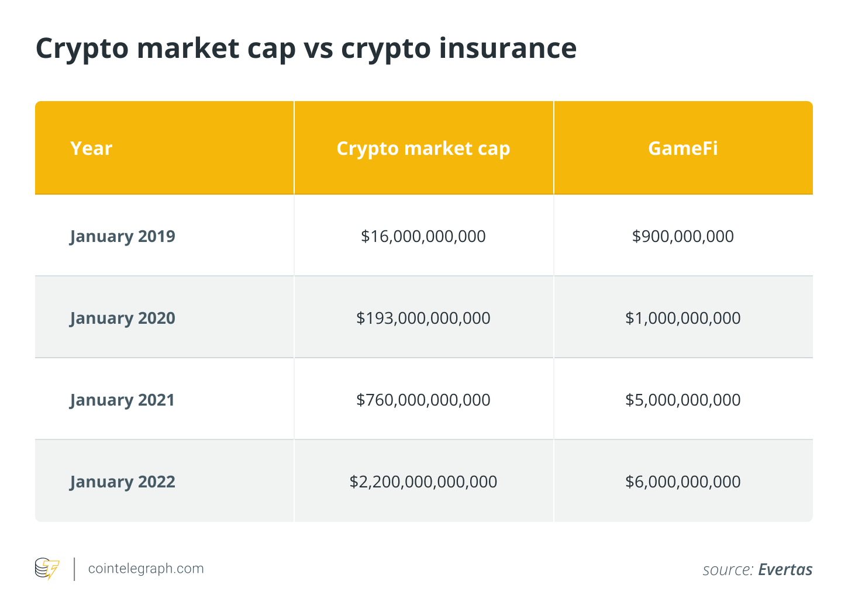Click the January 2020 row label
The height and width of the screenshot is (616, 848).
(122, 318)
